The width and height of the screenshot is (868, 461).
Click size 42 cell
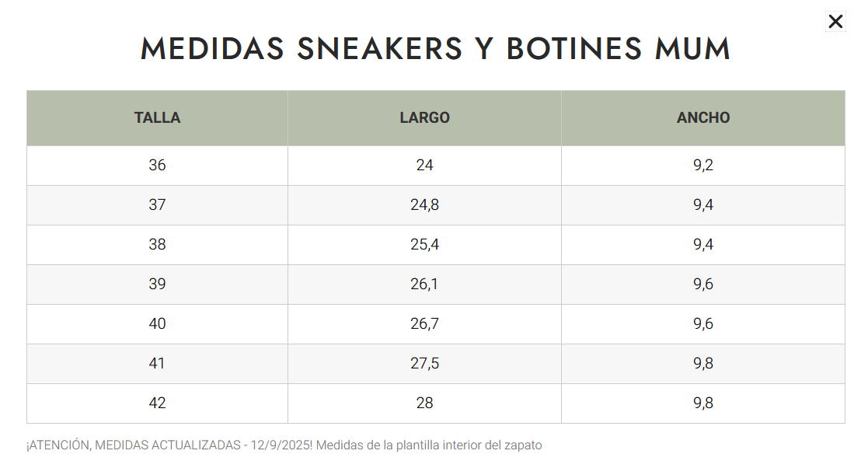coord(157,403)
